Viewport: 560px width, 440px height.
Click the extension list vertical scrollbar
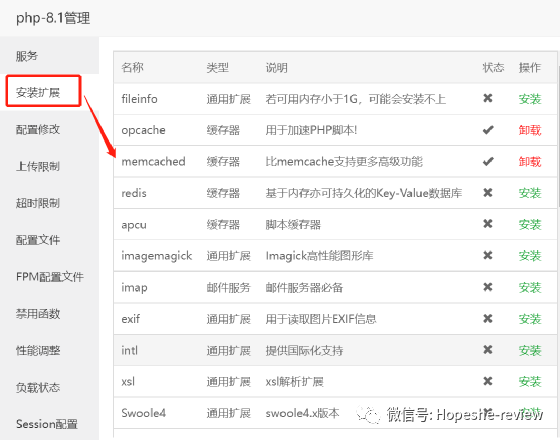558,136
